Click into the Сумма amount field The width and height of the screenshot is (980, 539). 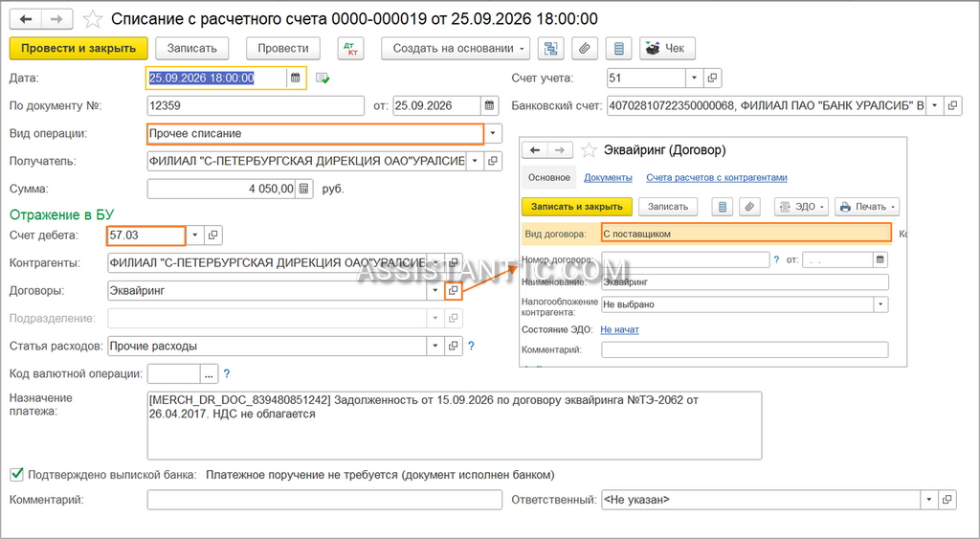click(x=221, y=189)
